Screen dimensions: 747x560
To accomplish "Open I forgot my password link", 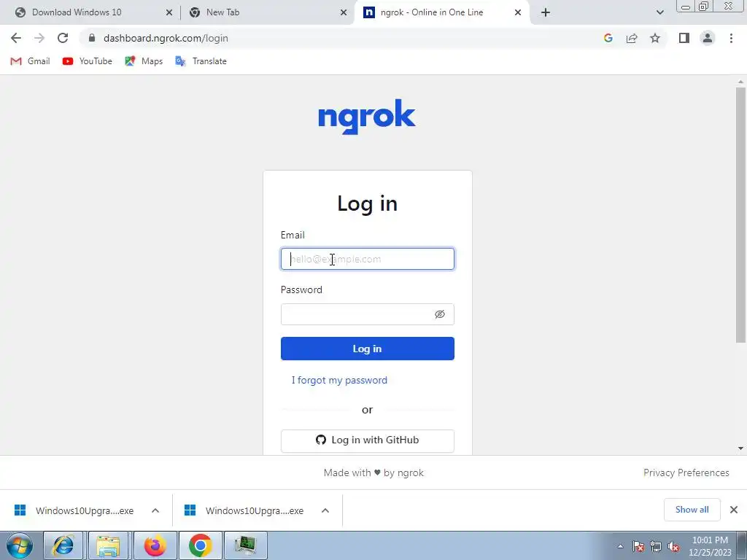I will pos(339,380).
